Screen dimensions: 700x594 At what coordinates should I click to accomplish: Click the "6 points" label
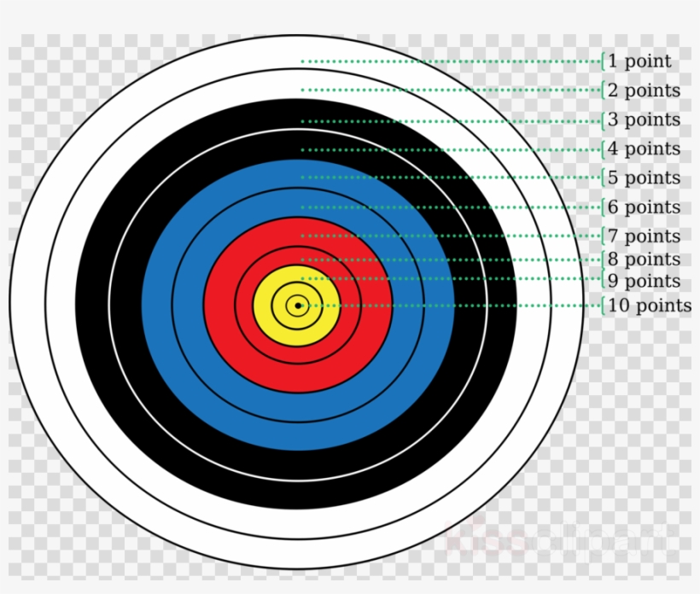point(644,207)
